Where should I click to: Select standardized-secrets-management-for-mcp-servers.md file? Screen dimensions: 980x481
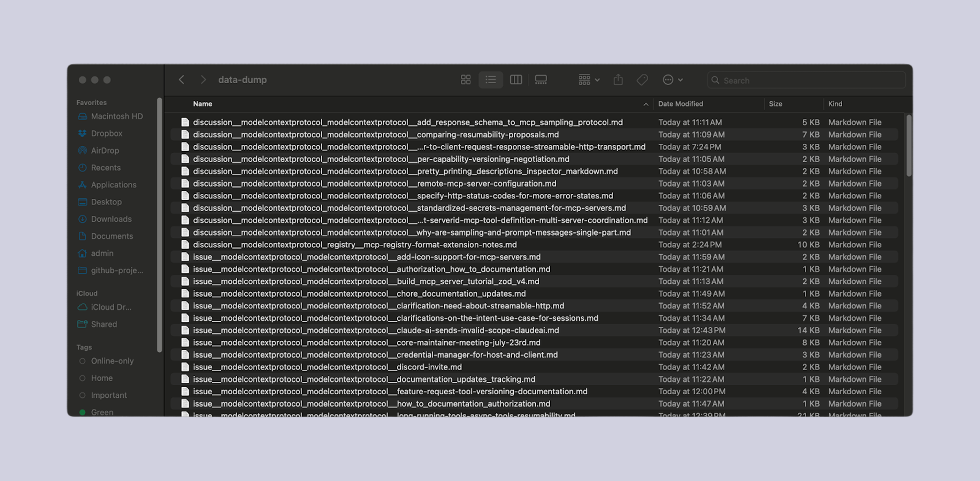pyautogui.click(x=535, y=208)
